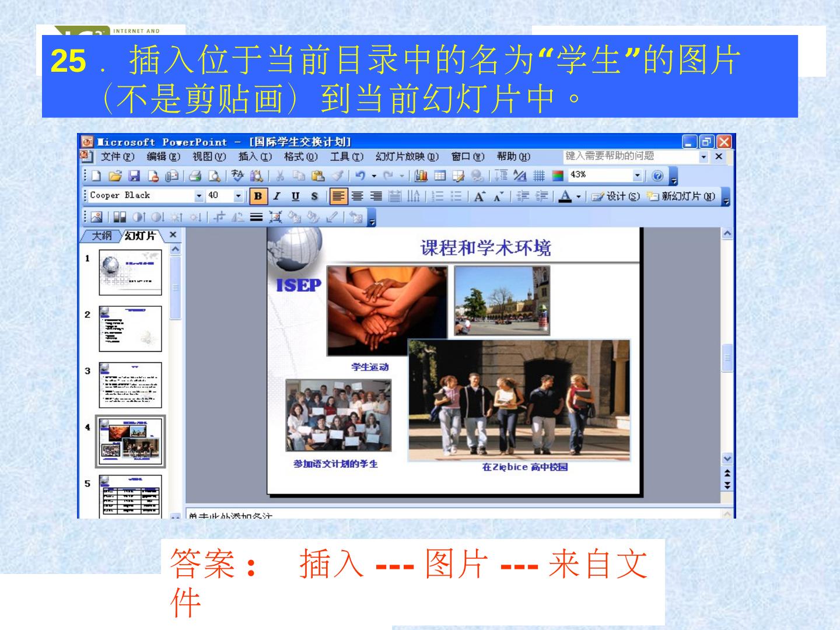Click the Shadow text S icon
840x630 pixels.
(x=314, y=197)
